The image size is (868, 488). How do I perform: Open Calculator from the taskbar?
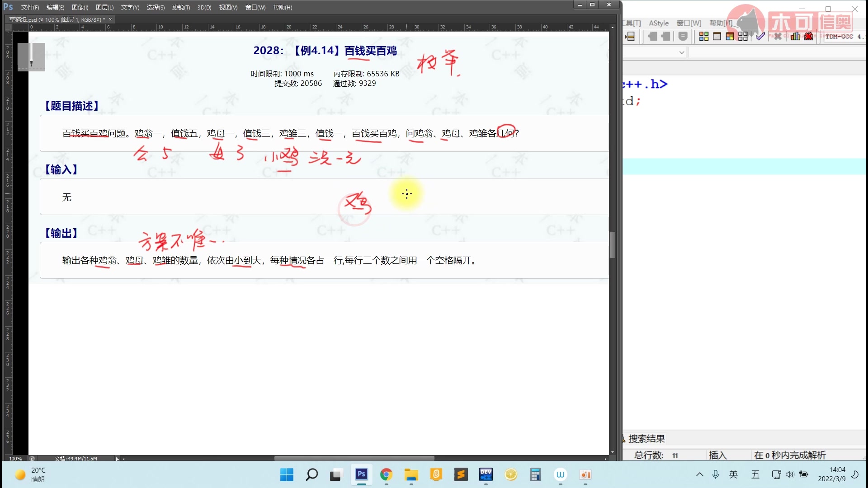tap(536, 474)
